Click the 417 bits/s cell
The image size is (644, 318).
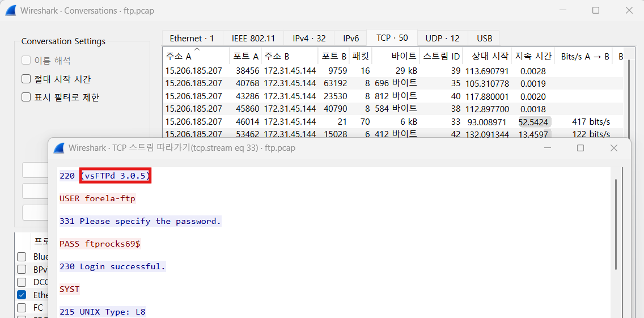coord(591,122)
